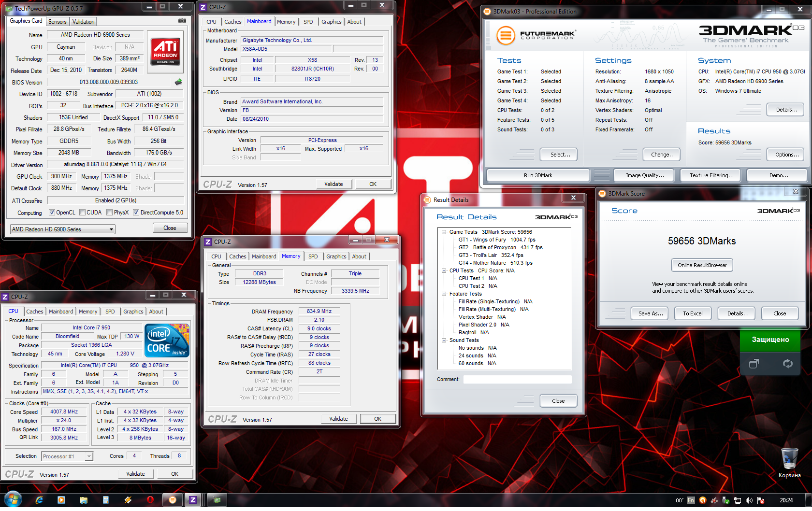
Task: Open About tab in CPU-Z Mainboard window
Action: coord(354,22)
